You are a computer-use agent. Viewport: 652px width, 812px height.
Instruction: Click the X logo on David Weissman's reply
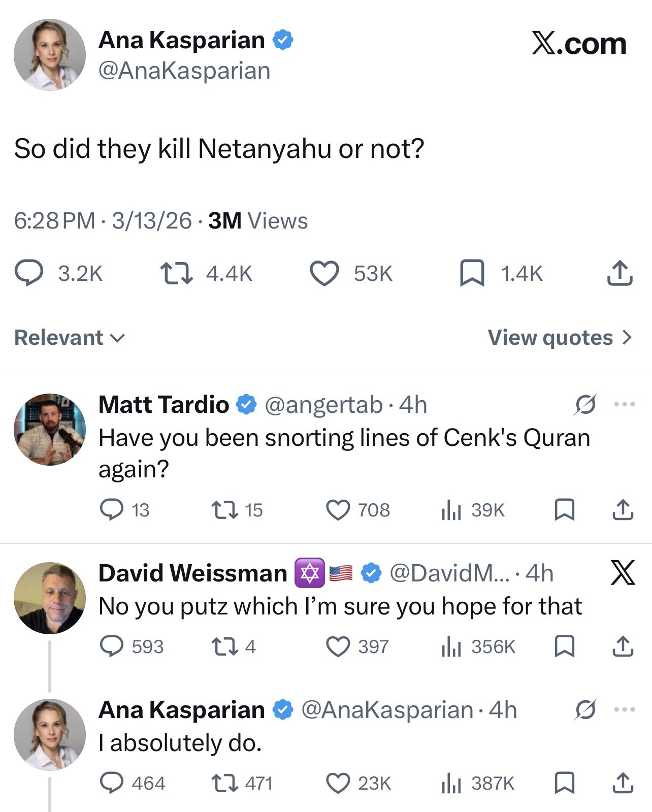pyautogui.click(x=623, y=573)
